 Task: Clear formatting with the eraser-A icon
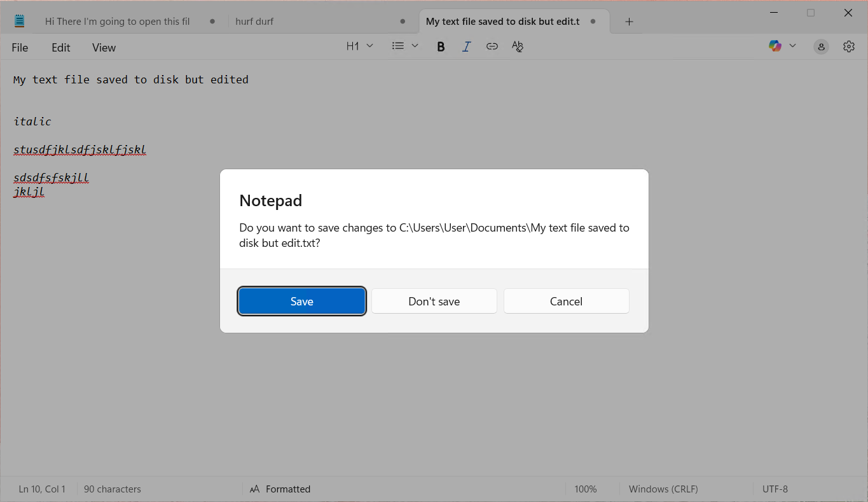coord(518,46)
